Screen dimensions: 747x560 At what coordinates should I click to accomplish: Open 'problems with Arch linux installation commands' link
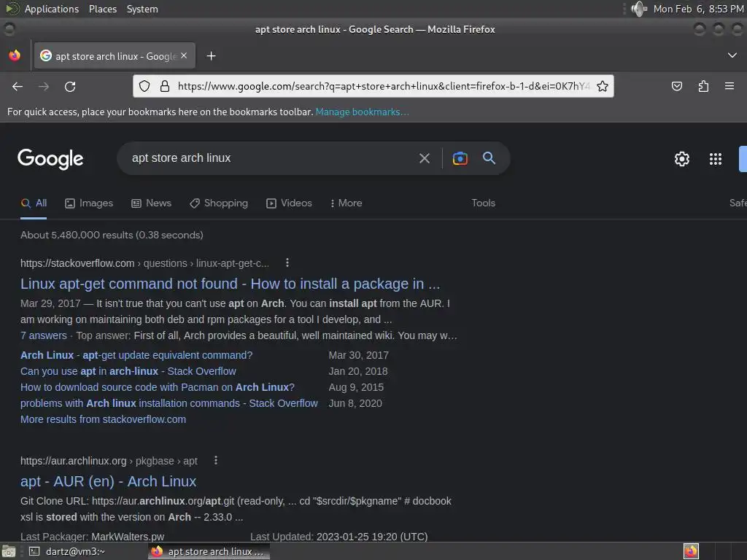tap(169, 403)
